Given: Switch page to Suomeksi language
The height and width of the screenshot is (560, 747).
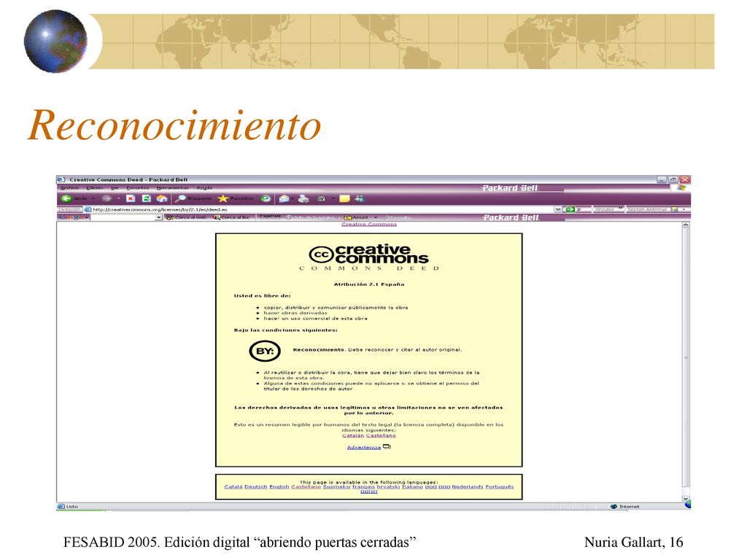Looking at the screenshot, I should point(337,486).
